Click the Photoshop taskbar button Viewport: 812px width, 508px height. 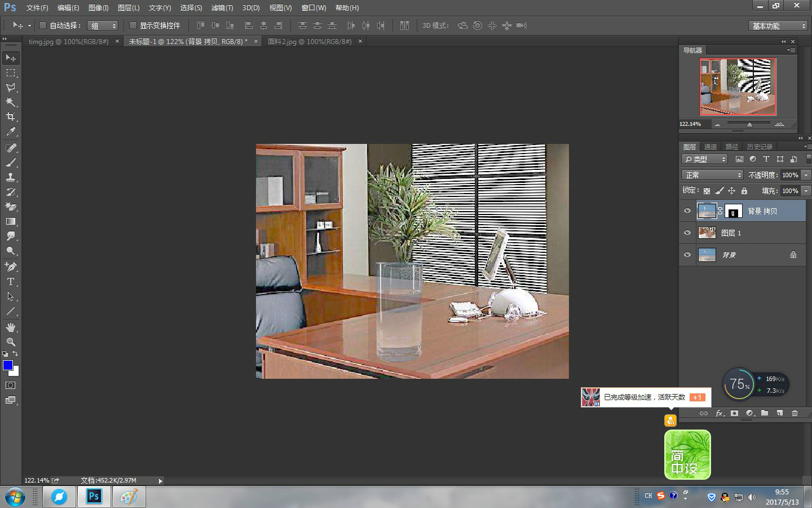click(x=94, y=497)
